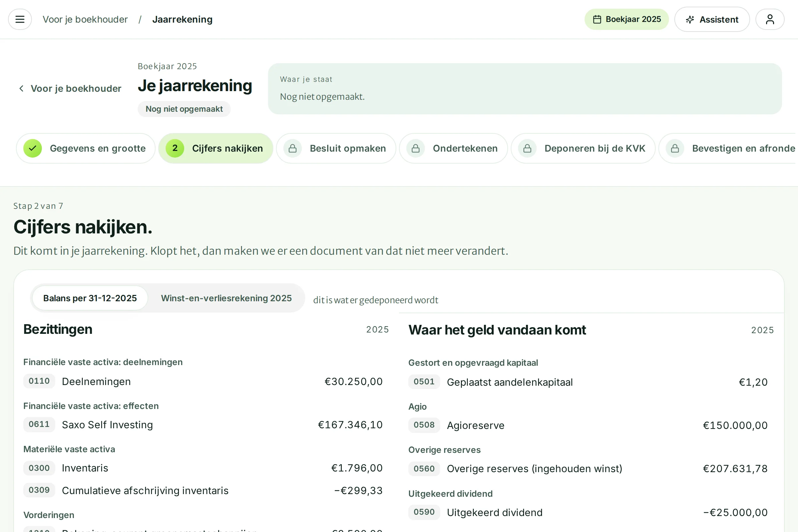Switch to Balans per 31-12-2025 tab
This screenshot has width=798, height=532.
click(x=90, y=298)
